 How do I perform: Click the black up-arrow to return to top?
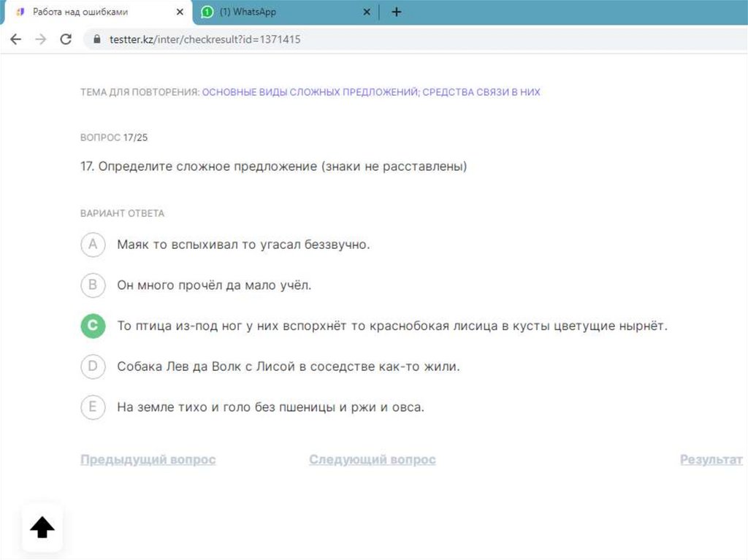[42, 527]
